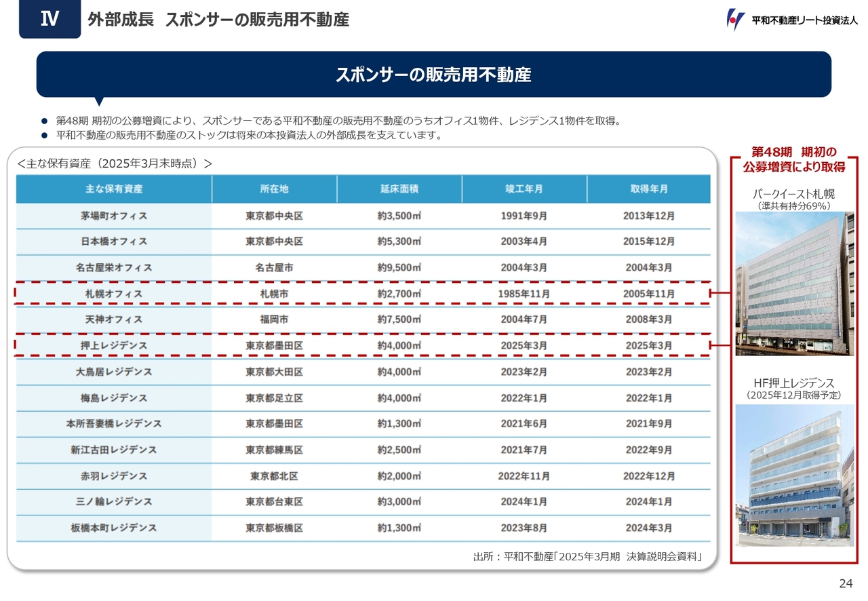
Task: Click acquisition date 2024年3月
Action: pyautogui.click(x=649, y=527)
